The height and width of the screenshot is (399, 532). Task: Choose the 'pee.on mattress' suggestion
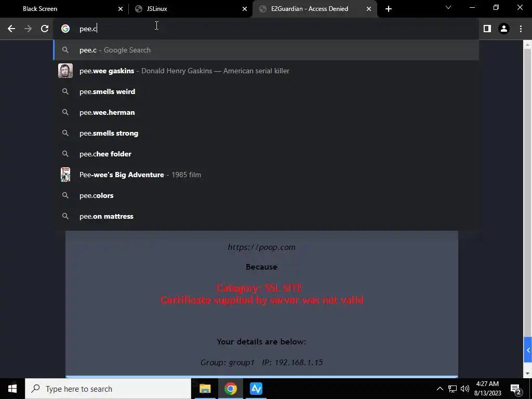tap(266, 217)
